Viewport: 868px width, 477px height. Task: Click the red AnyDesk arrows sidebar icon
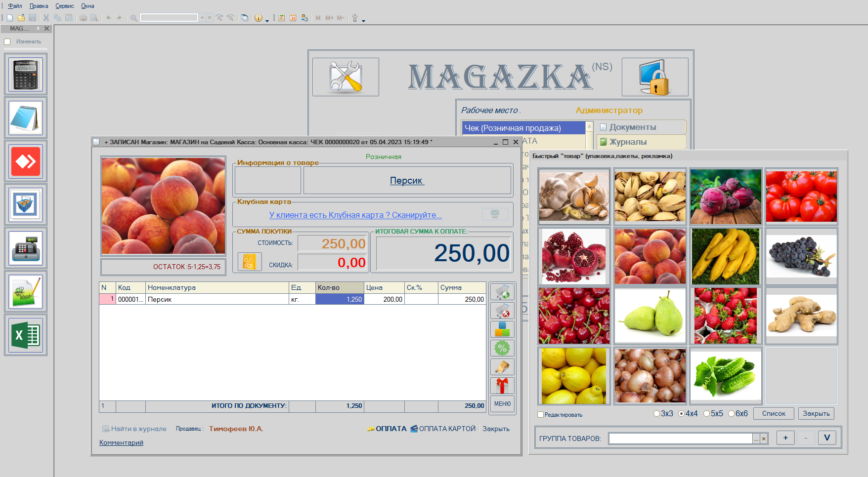point(26,161)
